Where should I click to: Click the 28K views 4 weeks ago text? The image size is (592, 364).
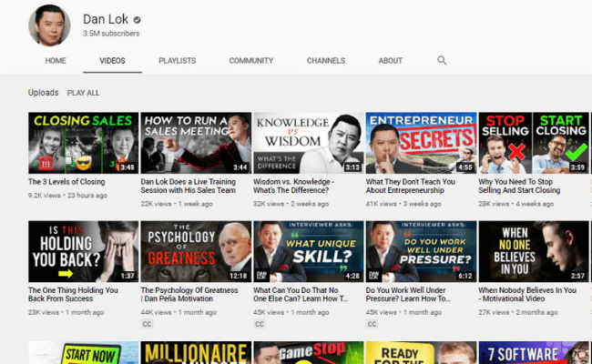516,204
